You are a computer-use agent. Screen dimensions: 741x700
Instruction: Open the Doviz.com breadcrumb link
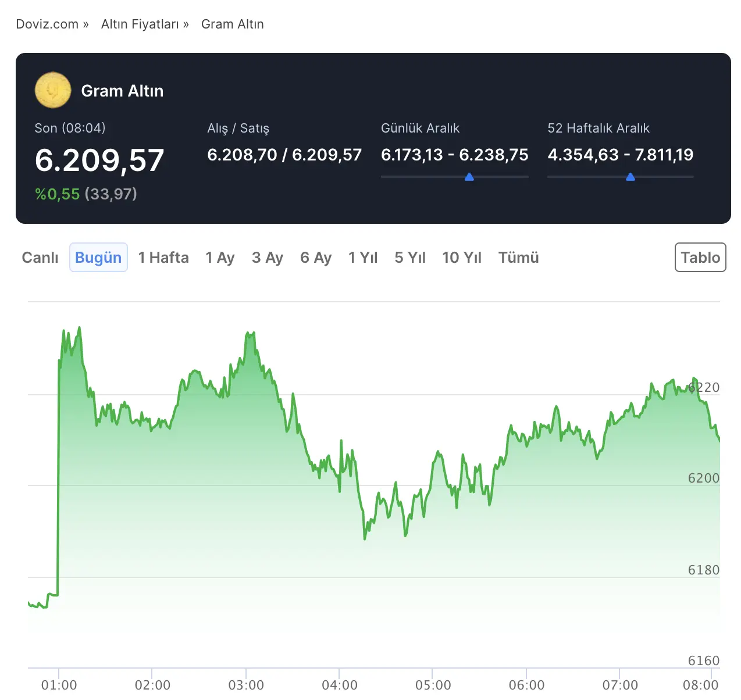coord(47,24)
